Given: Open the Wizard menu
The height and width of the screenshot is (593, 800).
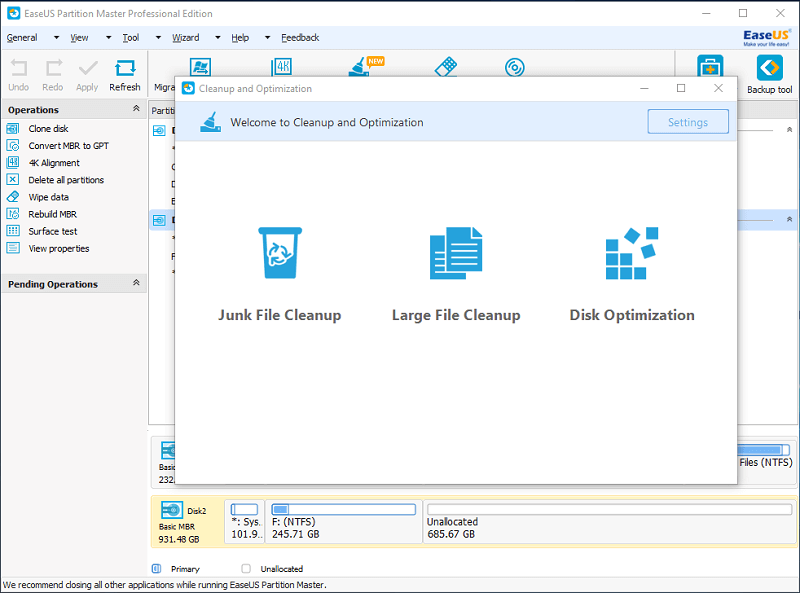Looking at the screenshot, I should 185,38.
